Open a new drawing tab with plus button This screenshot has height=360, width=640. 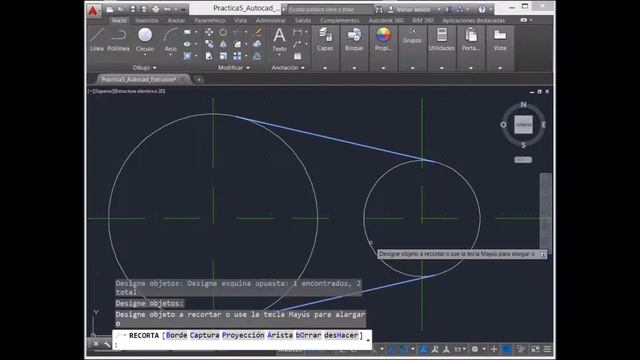[199, 79]
